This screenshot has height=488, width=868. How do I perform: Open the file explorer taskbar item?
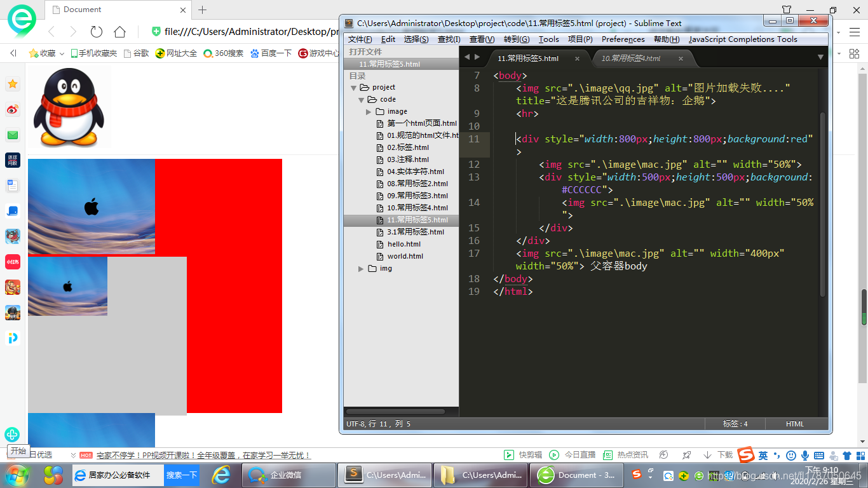pyautogui.click(x=481, y=475)
